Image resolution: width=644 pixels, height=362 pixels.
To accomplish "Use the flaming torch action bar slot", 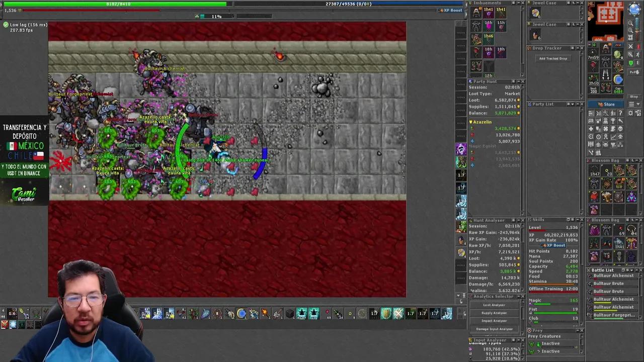I will pos(266,314).
